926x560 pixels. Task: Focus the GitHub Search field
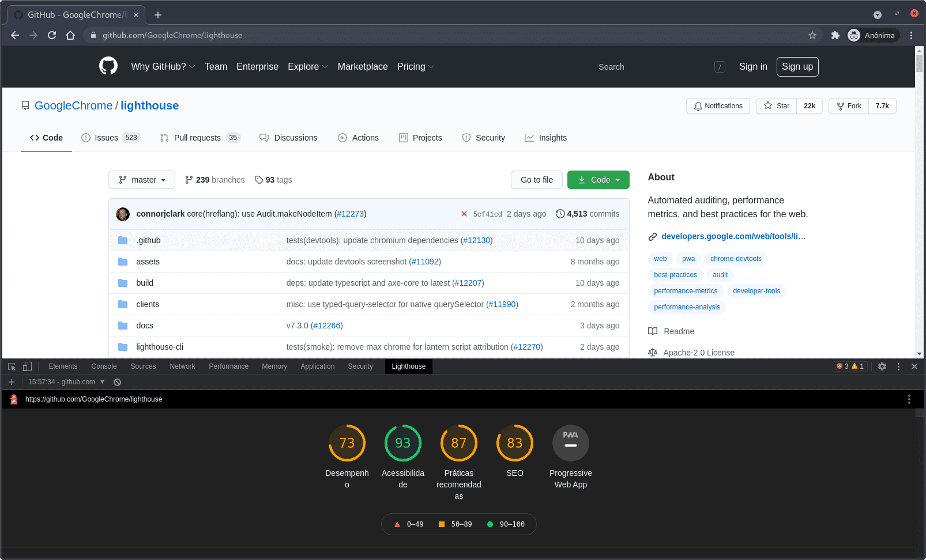click(x=661, y=67)
